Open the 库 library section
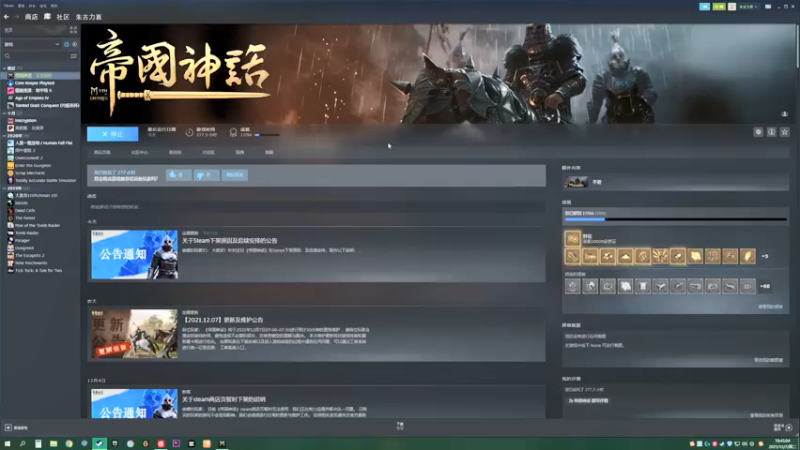The image size is (800, 450). point(47,17)
